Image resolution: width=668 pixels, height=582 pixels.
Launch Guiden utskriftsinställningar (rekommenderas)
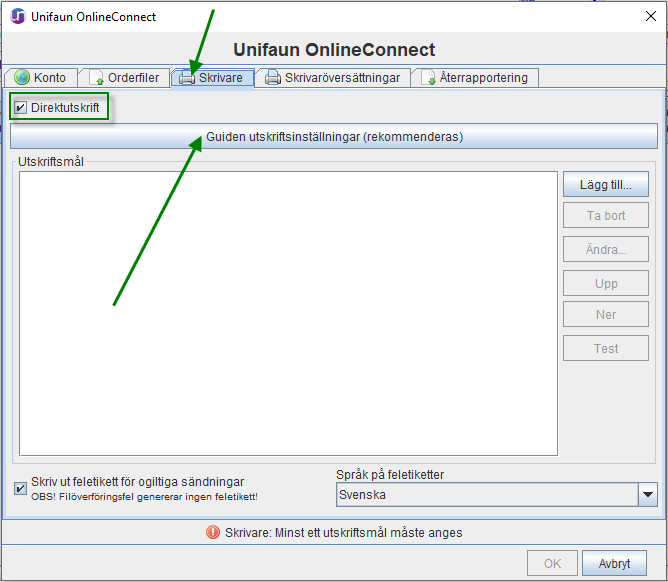(334, 137)
